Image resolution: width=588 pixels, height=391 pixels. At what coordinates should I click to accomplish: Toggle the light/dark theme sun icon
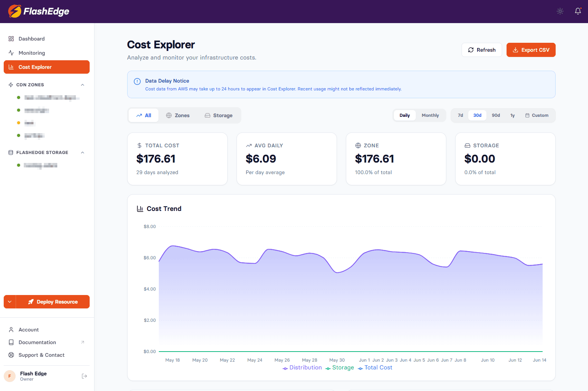[x=560, y=11]
